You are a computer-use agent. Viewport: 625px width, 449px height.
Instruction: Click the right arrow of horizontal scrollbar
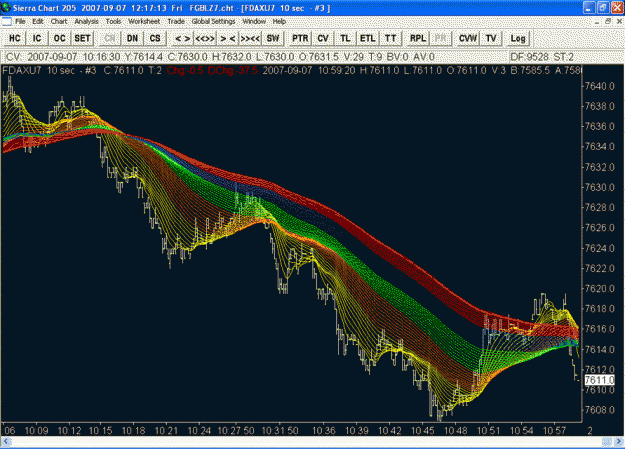click(619, 441)
